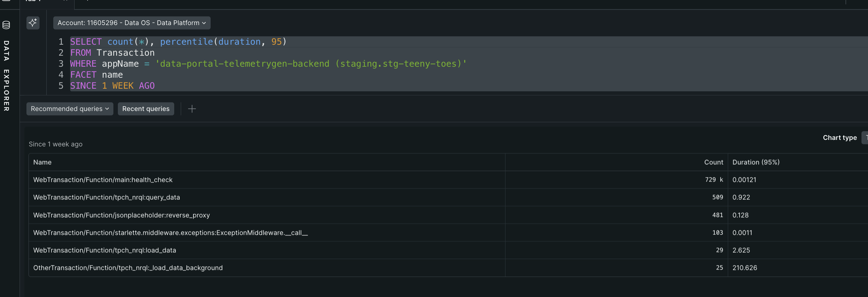Open the Data Explorer database icon

[x=6, y=25]
